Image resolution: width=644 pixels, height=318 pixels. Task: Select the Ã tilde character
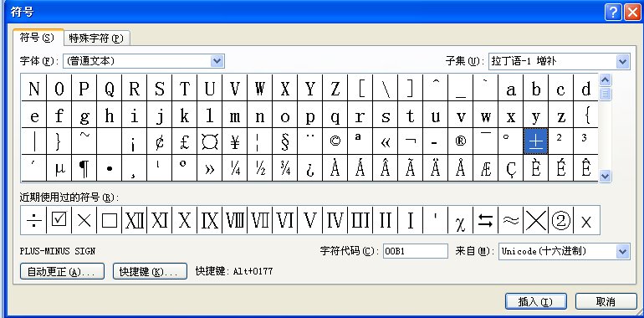click(x=411, y=168)
